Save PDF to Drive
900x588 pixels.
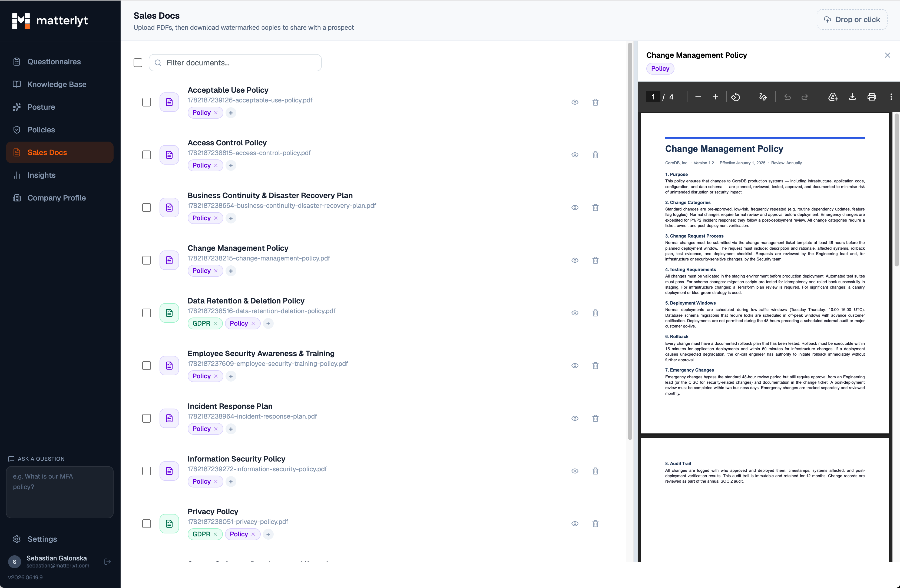(x=833, y=97)
